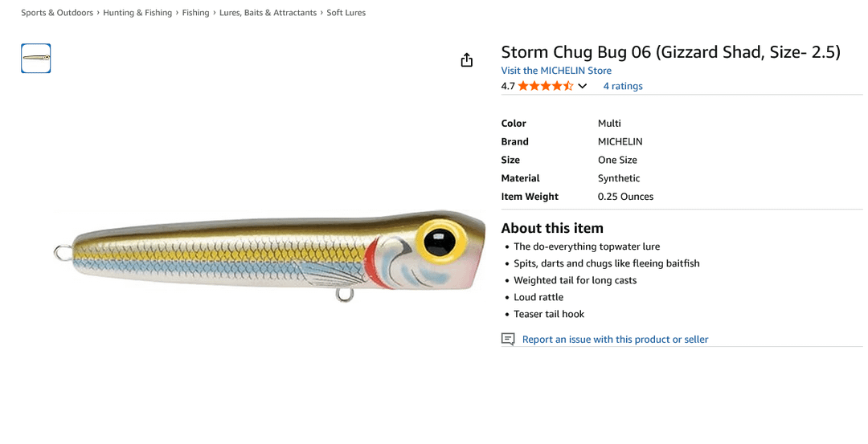868x444 pixels.
Task: Click the report issue speech bubble icon
Action: click(508, 339)
